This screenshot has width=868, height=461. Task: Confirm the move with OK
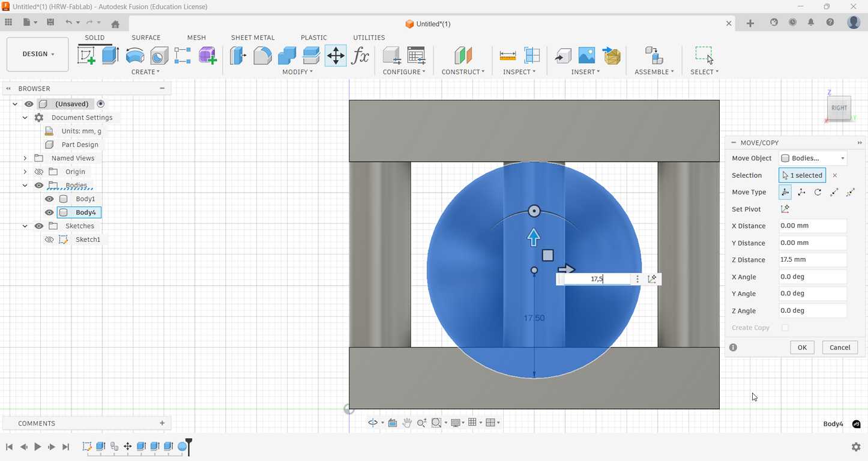(x=802, y=348)
